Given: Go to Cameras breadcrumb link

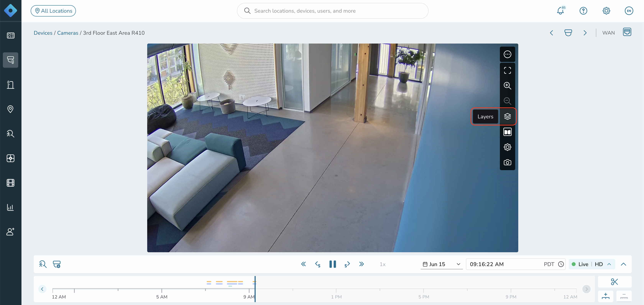Looking at the screenshot, I should (x=68, y=33).
